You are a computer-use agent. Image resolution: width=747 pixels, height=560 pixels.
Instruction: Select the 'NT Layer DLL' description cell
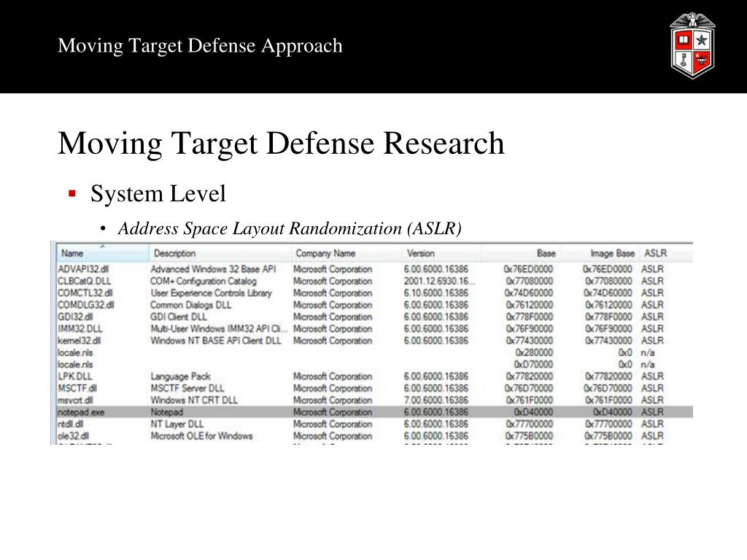pyautogui.click(x=177, y=424)
